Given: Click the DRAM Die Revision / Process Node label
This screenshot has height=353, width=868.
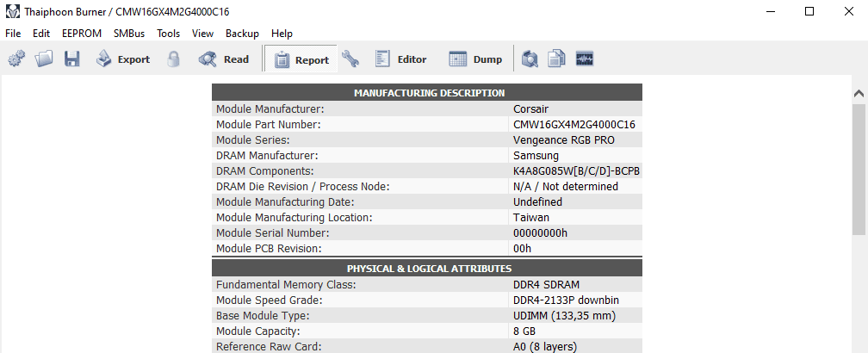Looking at the screenshot, I should coord(303,187).
